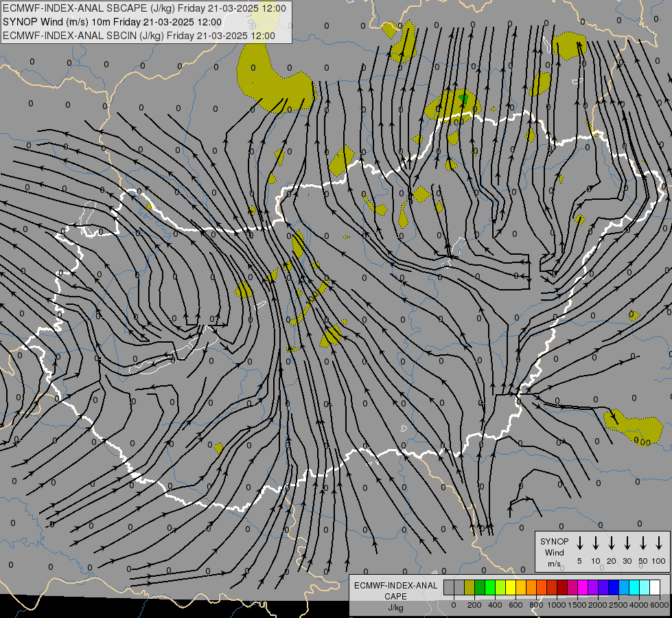Image resolution: width=672 pixels, height=618 pixels.
Task: Click the 2500 tick label on CAPE scale
Action: [618, 605]
